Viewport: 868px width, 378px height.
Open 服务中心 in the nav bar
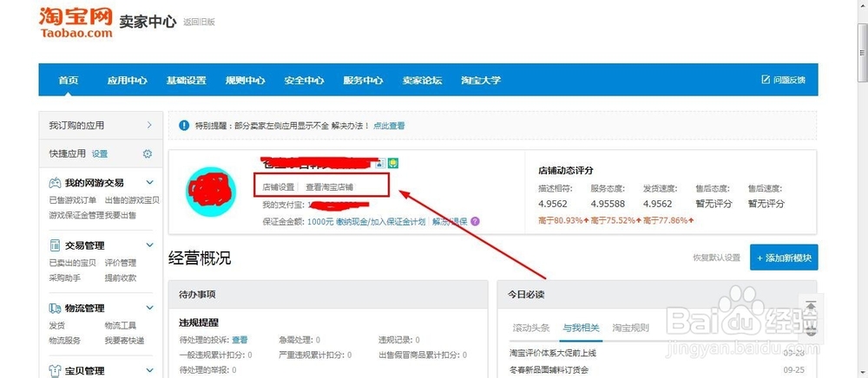click(363, 80)
